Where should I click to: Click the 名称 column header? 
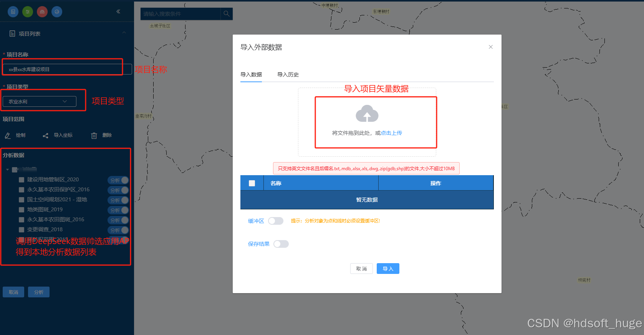[321, 183]
